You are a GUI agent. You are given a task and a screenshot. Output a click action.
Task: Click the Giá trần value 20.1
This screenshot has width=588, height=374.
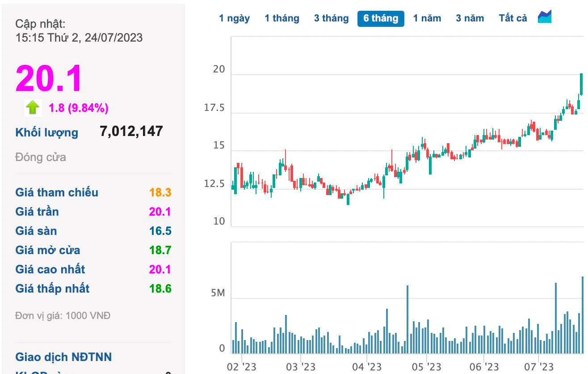[160, 212]
